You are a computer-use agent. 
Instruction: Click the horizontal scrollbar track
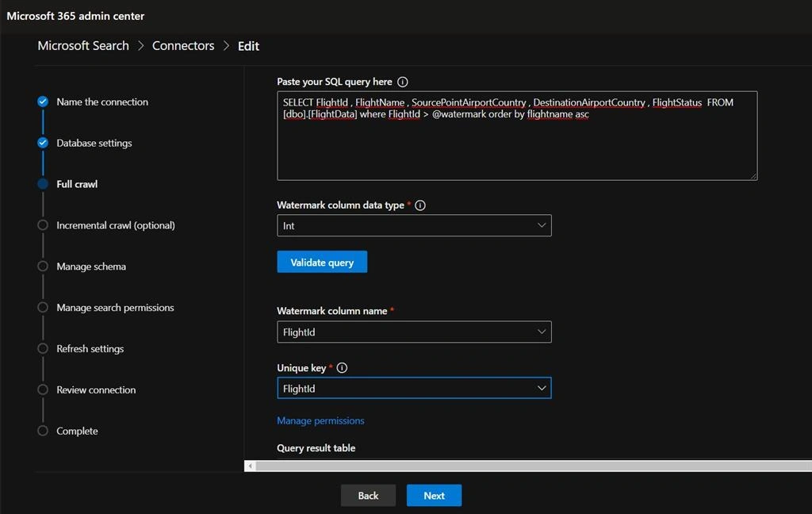534,466
